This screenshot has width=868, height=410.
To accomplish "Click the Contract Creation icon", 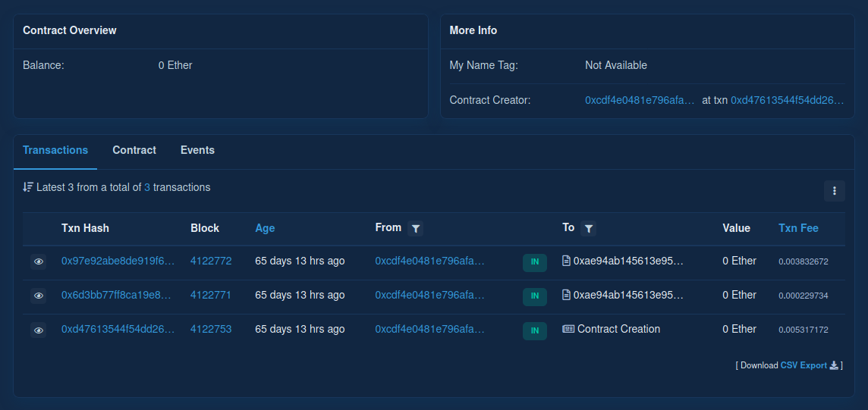I will [x=568, y=329].
